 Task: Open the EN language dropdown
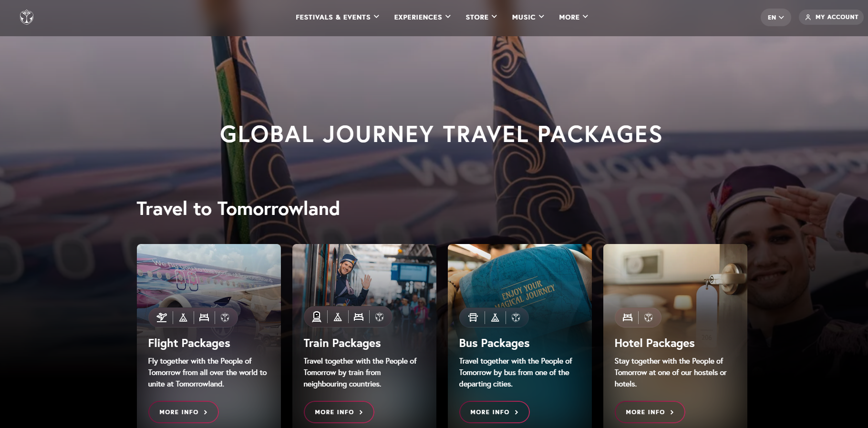point(775,17)
